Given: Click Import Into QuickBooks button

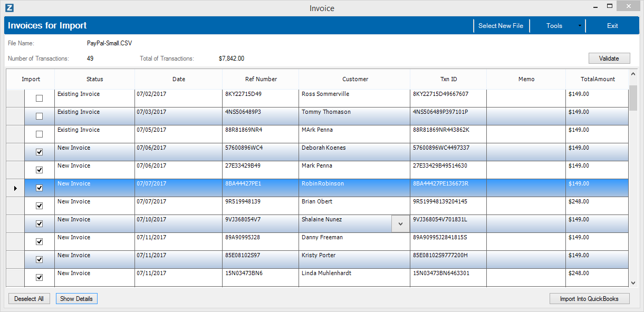Looking at the screenshot, I should click(x=590, y=299).
